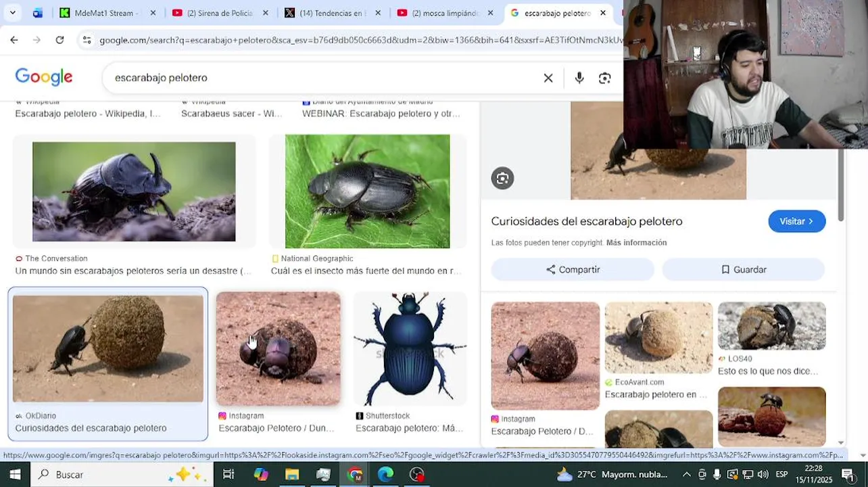Open 'Esto es lo que nos dice...' caption
The width and height of the screenshot is (868, 487).
point(768,371)
